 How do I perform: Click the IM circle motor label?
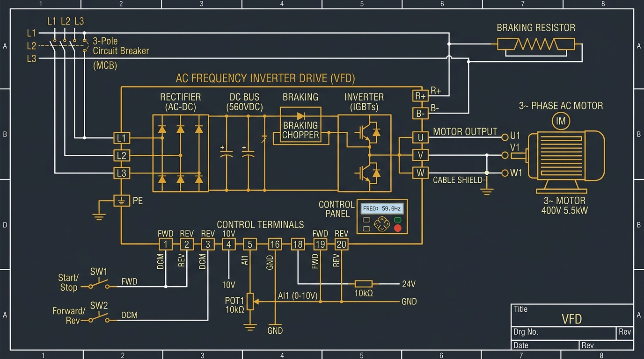(561, 122)
